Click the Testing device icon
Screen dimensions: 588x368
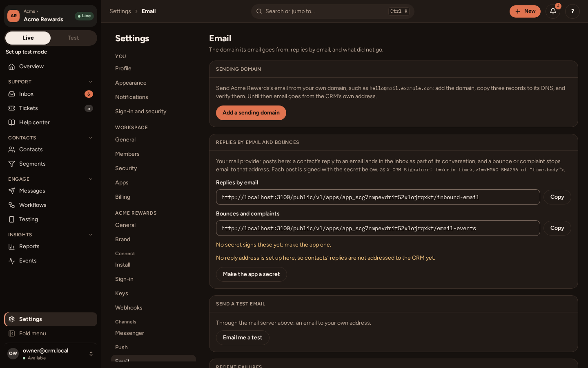(x=12, y=220)
